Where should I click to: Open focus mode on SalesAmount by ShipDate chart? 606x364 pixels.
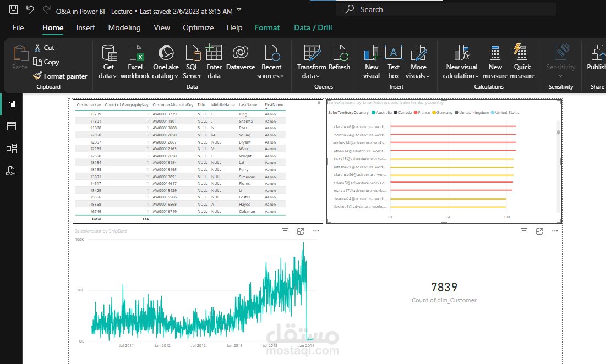pos(301,231)
